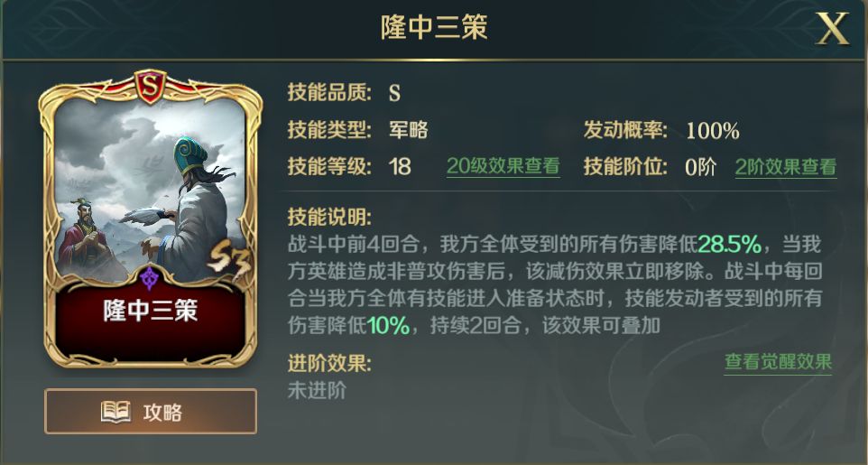View the 20级效果查看 link
The height and width of the screenshot is (465, 868).
[x=503, y=166]
